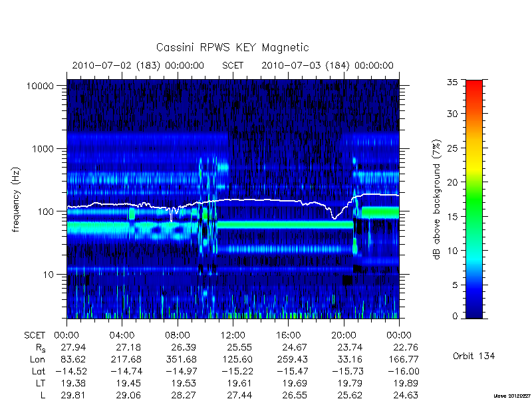Click the Lon value 217.68
Viewport: 532px width, 399px height.
tap(126, 359)
